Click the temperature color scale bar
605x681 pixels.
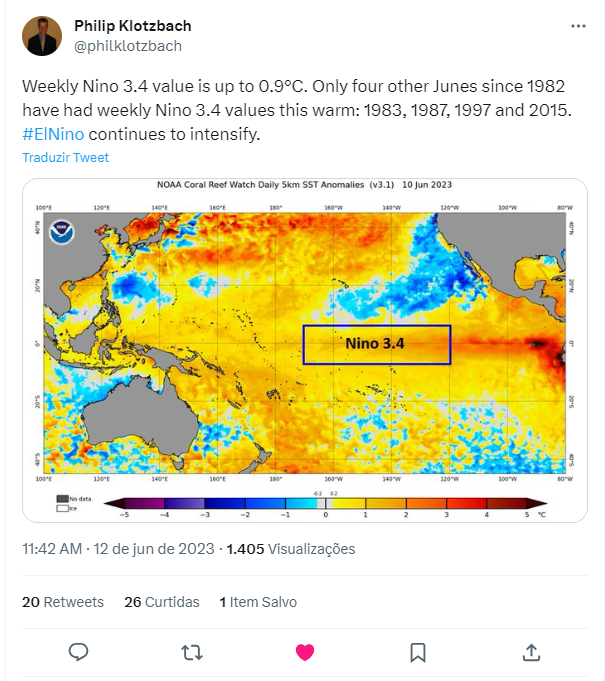(325, 503)
